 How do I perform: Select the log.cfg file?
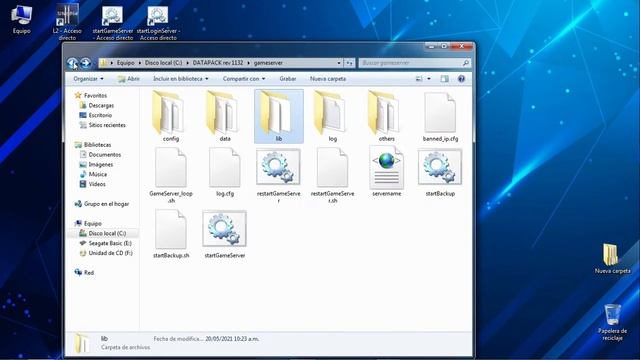click(224, 172)
